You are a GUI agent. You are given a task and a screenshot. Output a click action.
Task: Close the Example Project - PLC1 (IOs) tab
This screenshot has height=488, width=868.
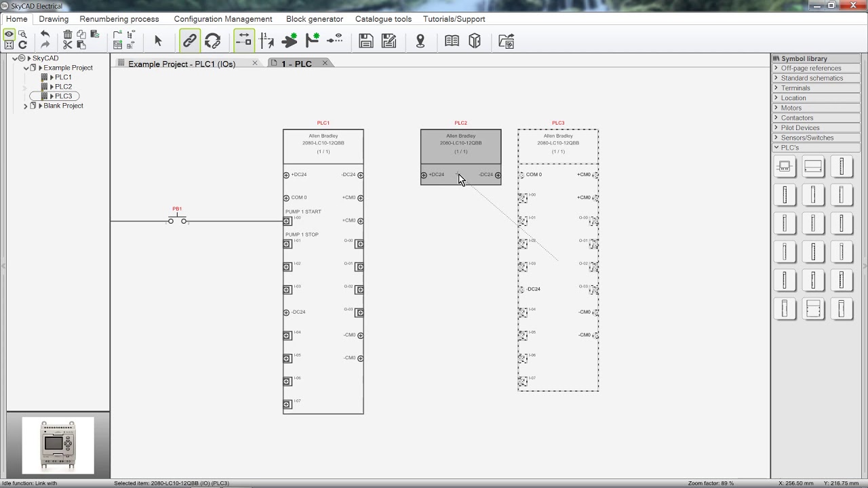(x=255, y=63)
